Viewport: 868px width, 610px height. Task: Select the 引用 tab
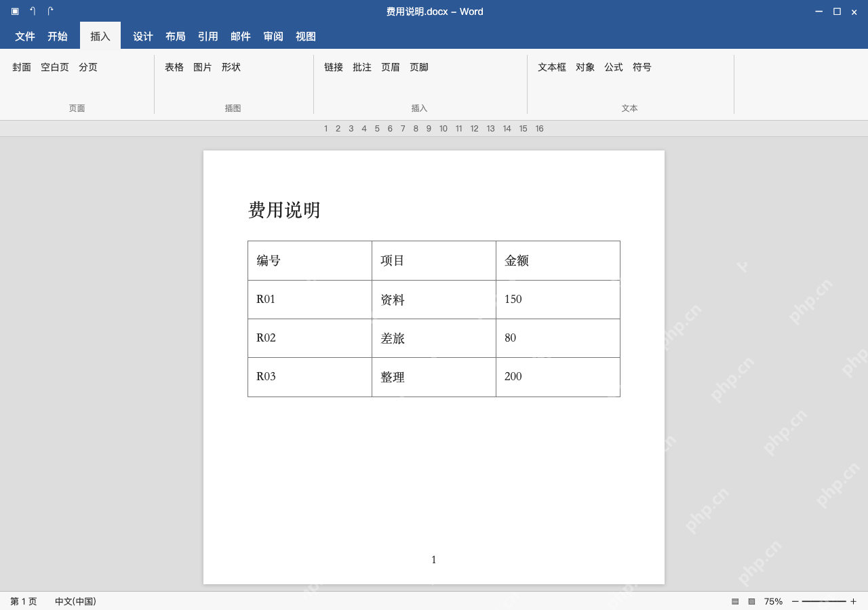(208, 37)
